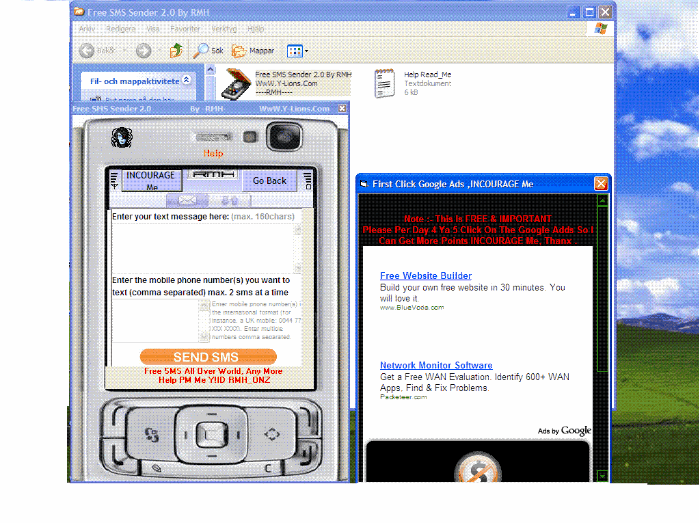
Task: Click the mobile phone number input field
Action: click(x=155, y=321)
